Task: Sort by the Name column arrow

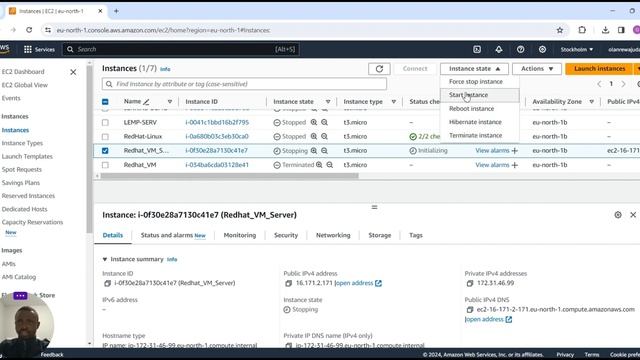Action: [170, 102]
